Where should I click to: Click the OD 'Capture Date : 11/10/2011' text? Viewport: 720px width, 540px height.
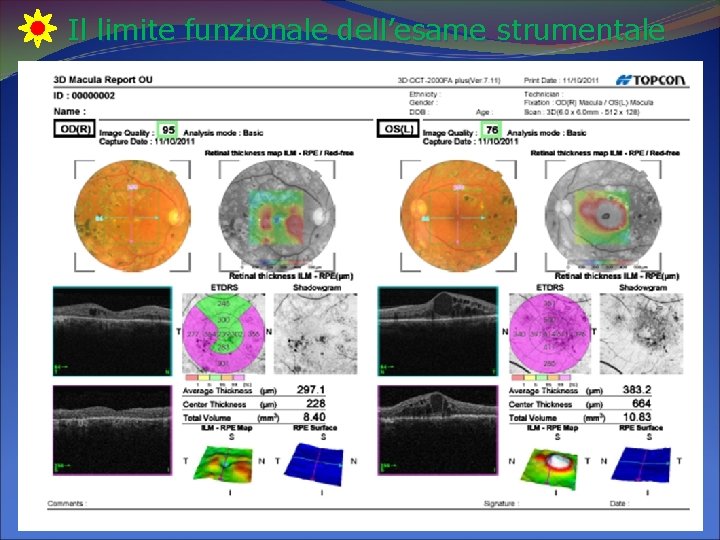point(146,141)
